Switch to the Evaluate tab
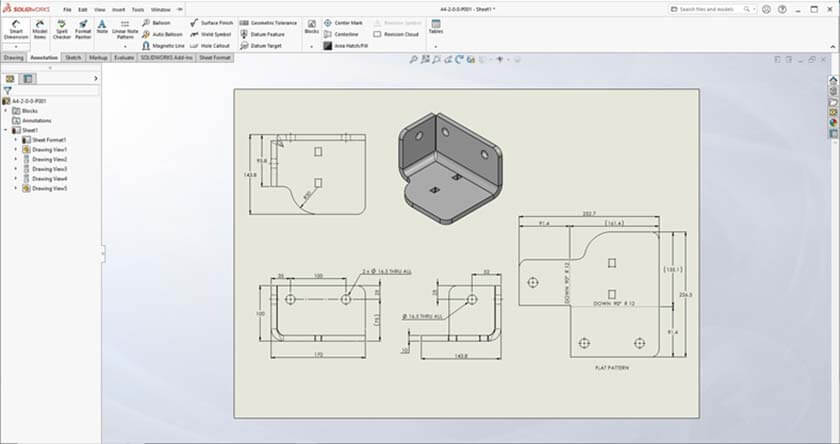 pos(125,58)
